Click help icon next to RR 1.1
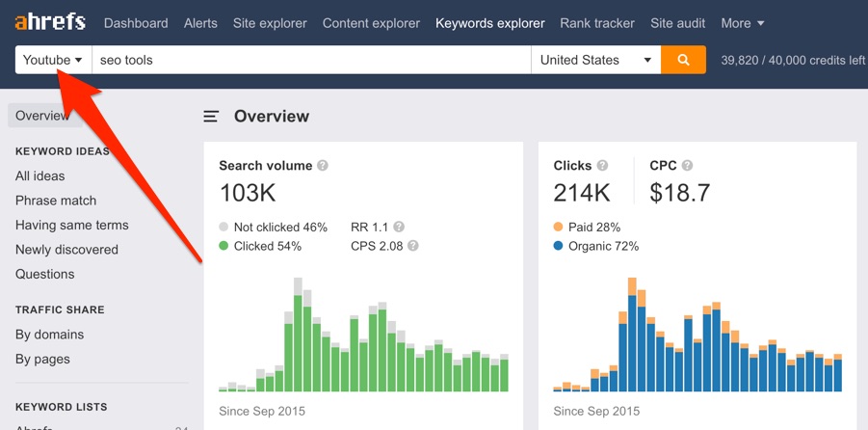The width and height of the screenshot is (868, 430). pos(399,228)
